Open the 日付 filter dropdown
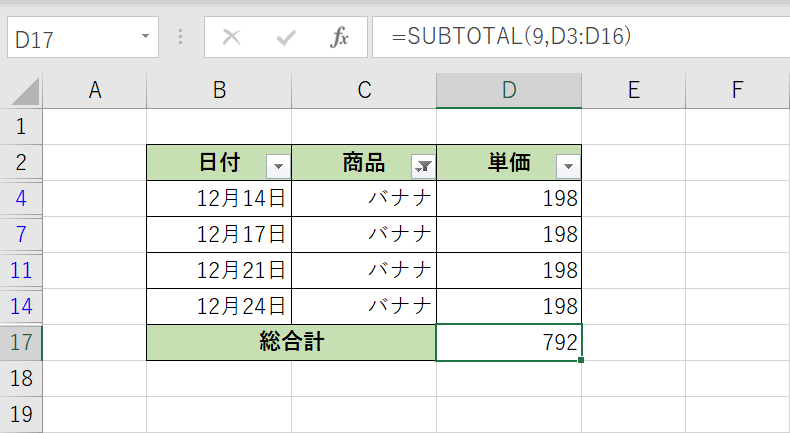Viewport: 790px width, 433px height. tap(278, 166)
